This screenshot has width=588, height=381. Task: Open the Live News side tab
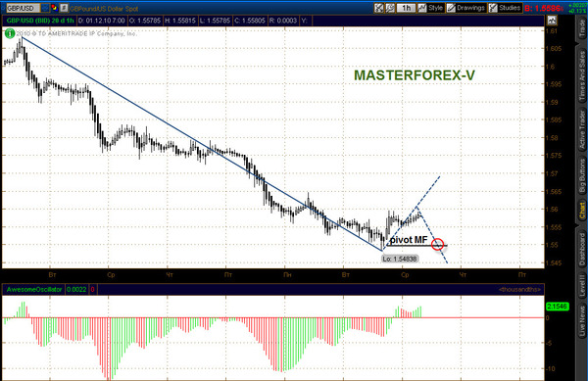click(x=581, y=320)
